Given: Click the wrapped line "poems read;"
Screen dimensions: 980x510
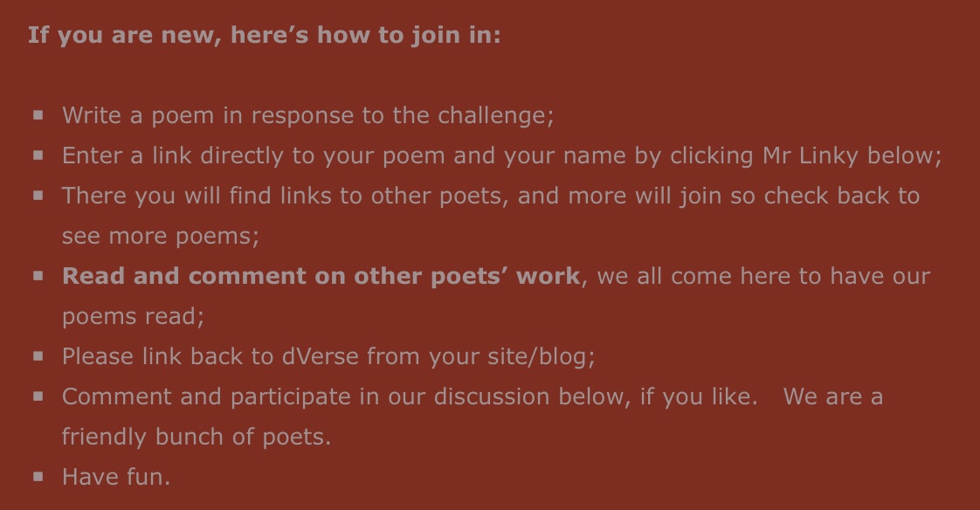Looking at the screenshot, I should (x=133, y=316).
